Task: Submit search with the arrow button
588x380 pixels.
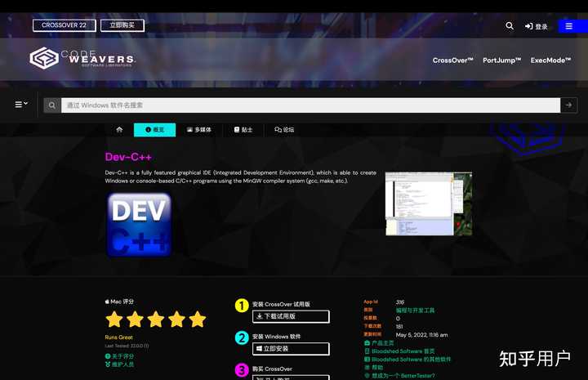Action: click(x=569, y=105)
